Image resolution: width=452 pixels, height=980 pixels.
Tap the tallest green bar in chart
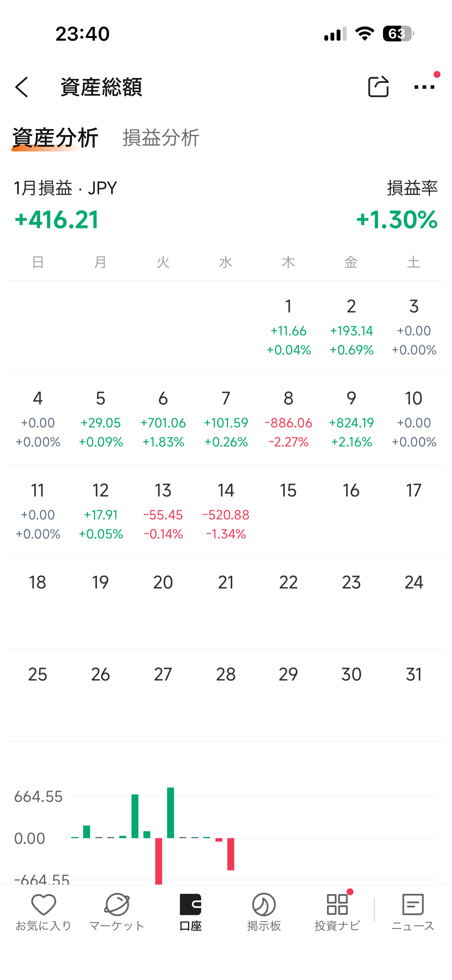coord(171,813)
